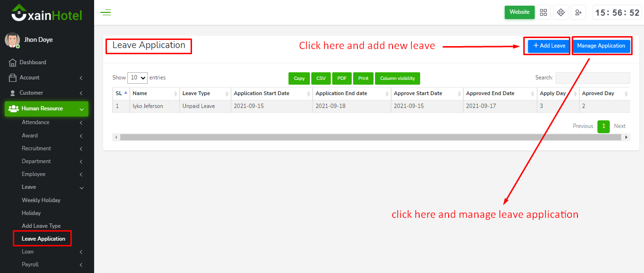
Task: Open the Column visibility options
Action: 397,78
